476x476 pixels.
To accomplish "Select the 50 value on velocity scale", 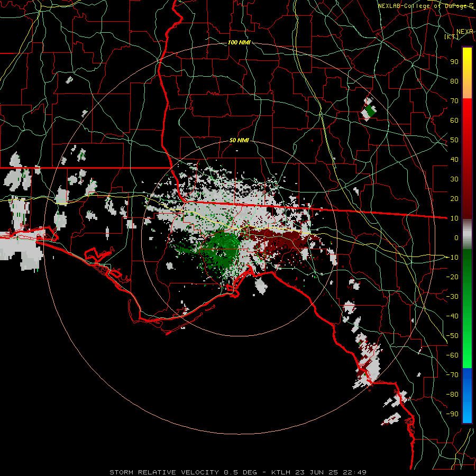I will coord(454,140).
